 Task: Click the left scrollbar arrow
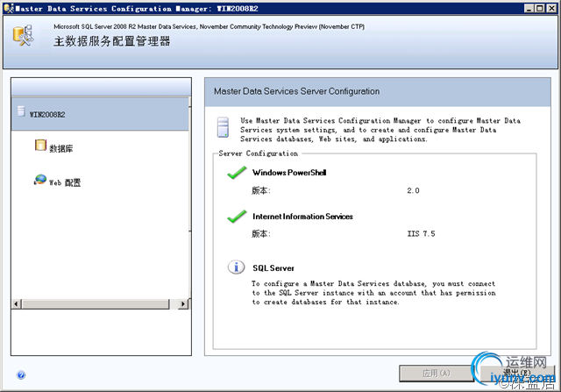tap(16, 304)
